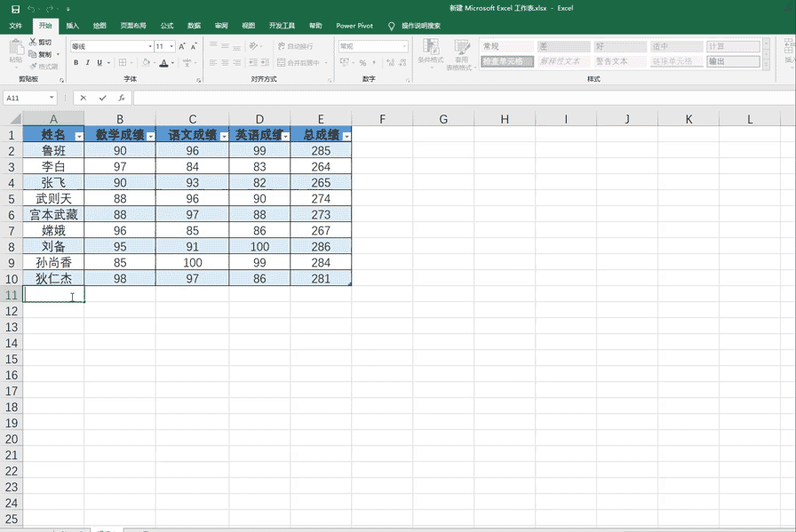Switch to the Power Pivot tab

click(354, 26)
